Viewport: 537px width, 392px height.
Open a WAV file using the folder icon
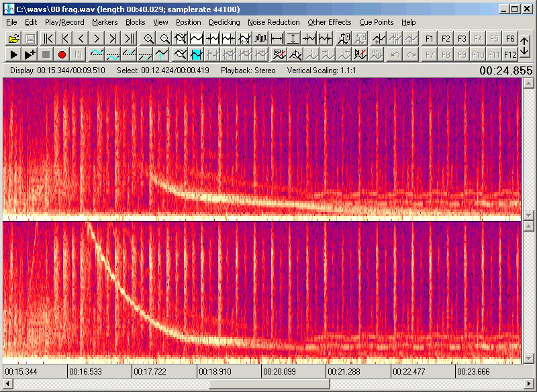[x=14, y=38]
